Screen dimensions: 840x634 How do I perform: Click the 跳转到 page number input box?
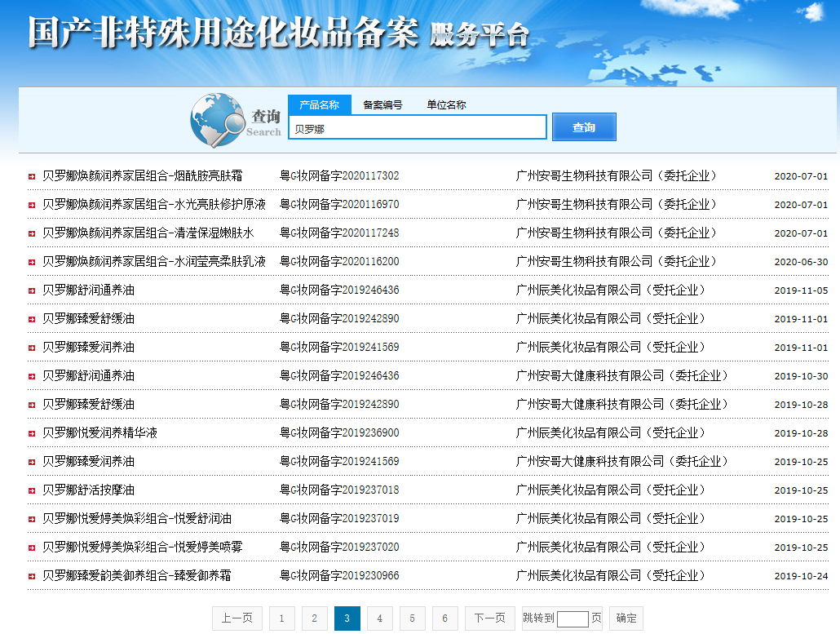[572, 618]
